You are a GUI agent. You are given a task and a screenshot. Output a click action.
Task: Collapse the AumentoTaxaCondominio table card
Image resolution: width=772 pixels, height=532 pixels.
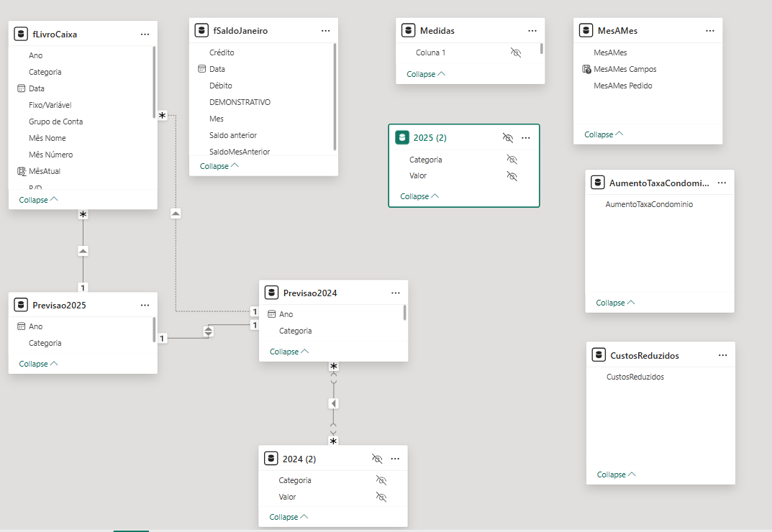click(615, 303)
